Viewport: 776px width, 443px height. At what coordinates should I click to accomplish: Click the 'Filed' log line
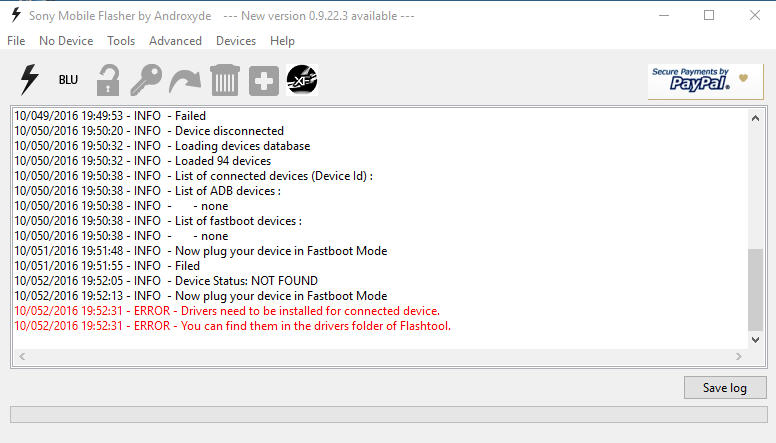[x=107, y=266]
